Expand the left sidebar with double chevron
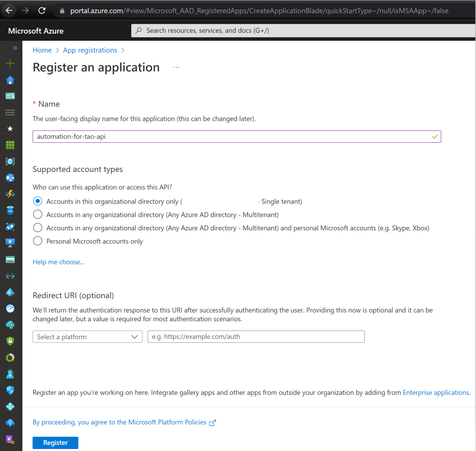 [15, 48]
